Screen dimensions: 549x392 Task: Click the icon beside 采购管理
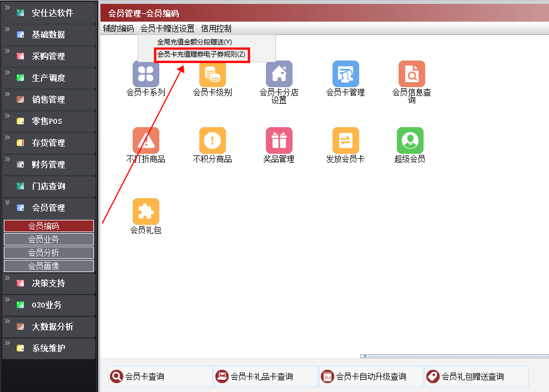(x=21, y=56)
